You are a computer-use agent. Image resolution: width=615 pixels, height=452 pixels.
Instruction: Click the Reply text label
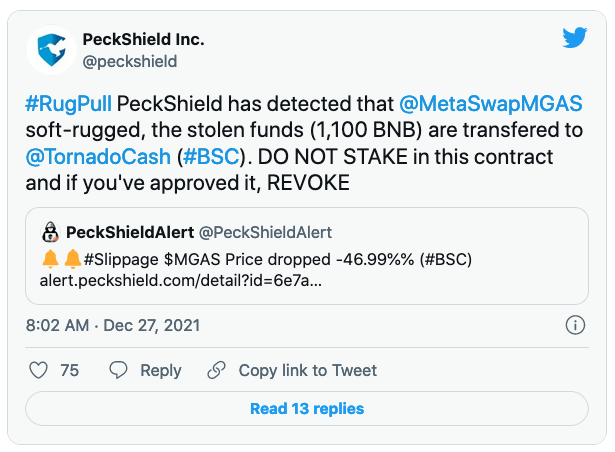(161, 370)
